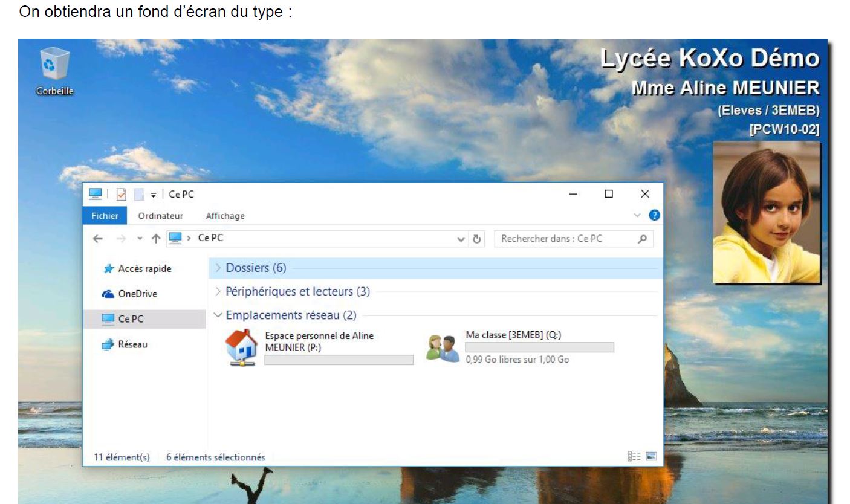Expand the ribbon with the chevron
Screen dimensions: 850x504
click(637, 215)
